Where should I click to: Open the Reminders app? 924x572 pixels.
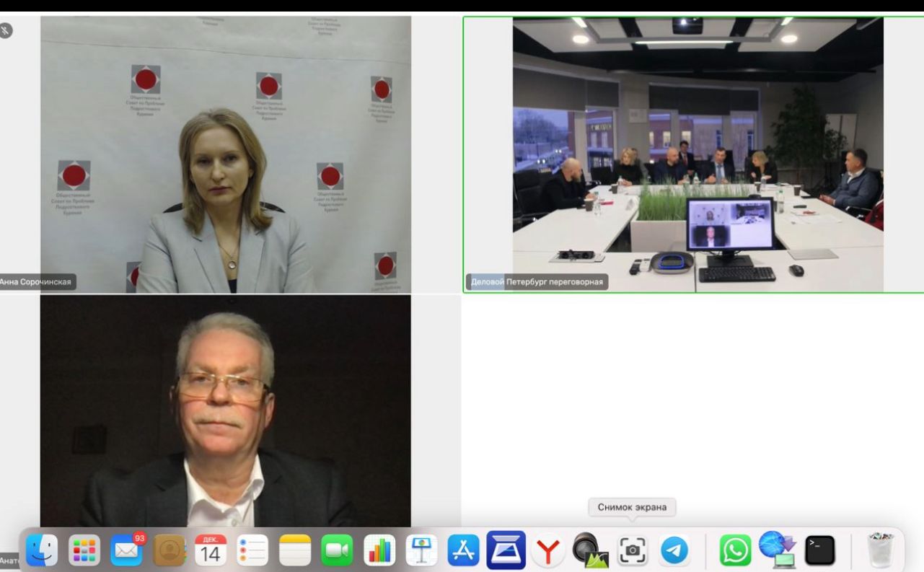point(253,552)
